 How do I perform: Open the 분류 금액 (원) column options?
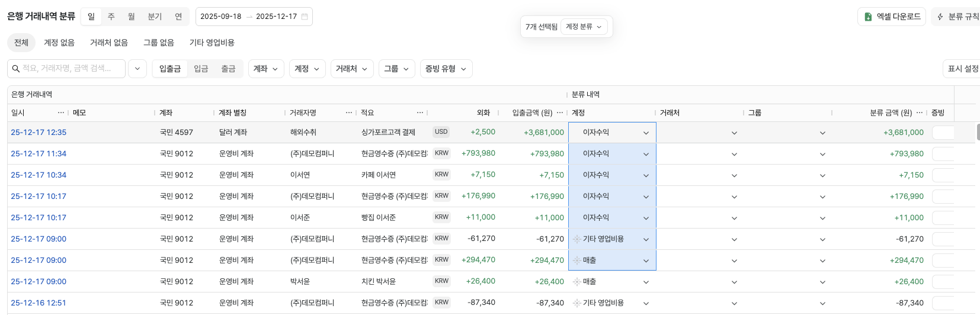point(920,112)
